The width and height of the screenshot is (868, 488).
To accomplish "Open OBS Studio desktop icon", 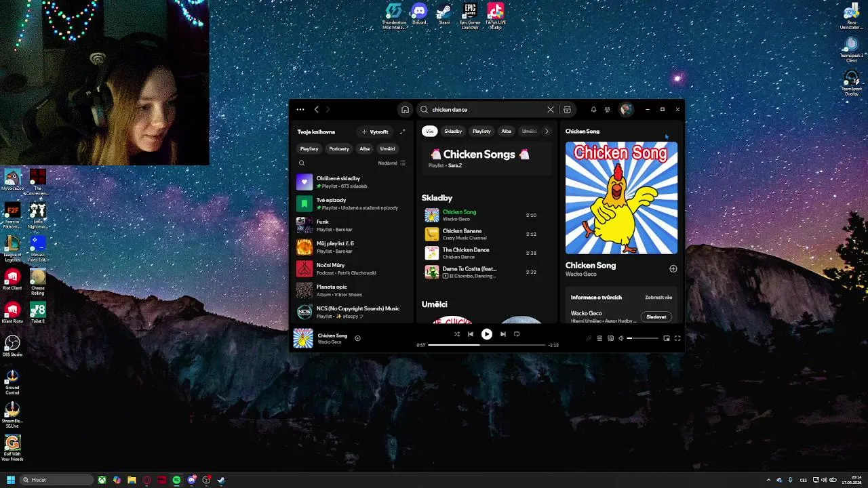I will pyautogui.click(x=12, y=346).
